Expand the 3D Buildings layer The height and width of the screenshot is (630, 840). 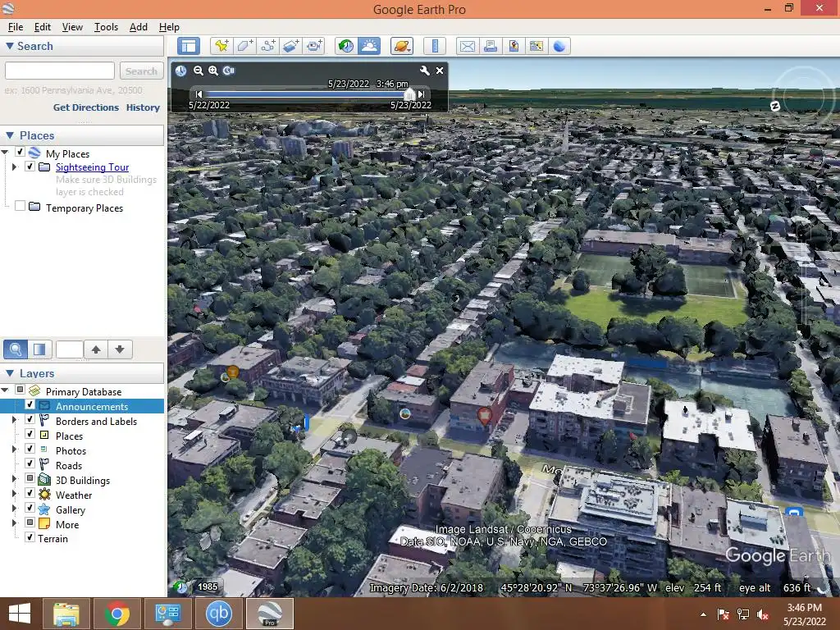[x=15, y=479]
